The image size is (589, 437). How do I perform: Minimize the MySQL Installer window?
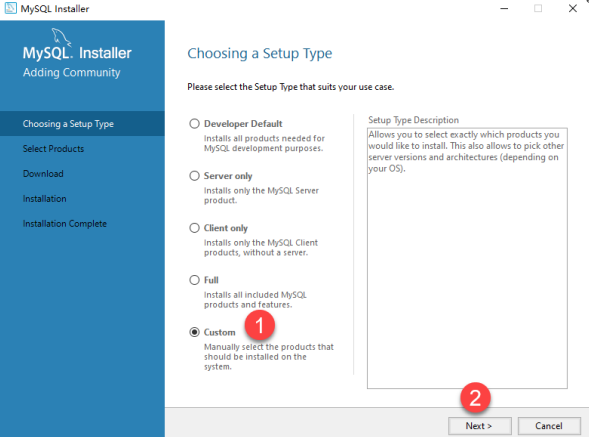(x=504, y=8)
